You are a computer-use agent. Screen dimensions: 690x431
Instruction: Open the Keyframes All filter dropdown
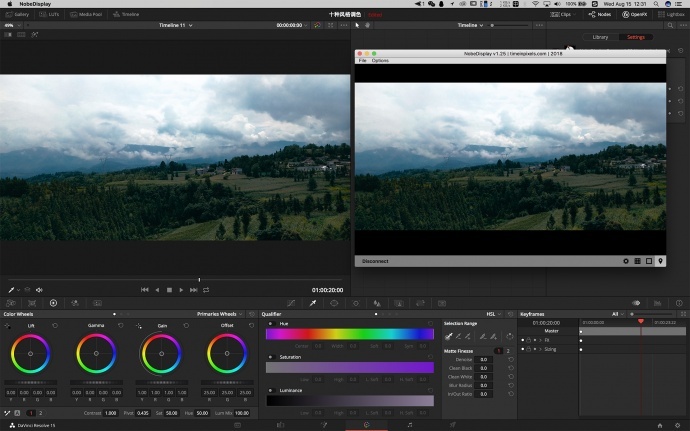(x=618, y=314)
